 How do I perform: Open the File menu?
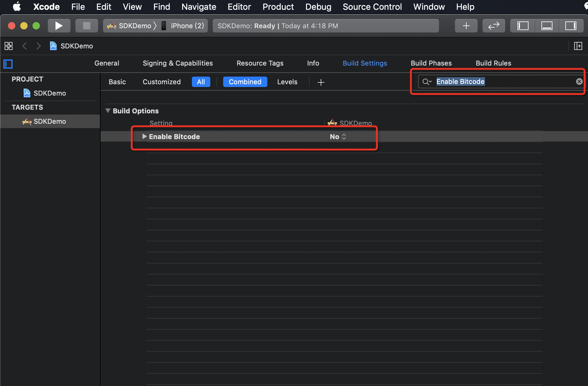(78, 7)
